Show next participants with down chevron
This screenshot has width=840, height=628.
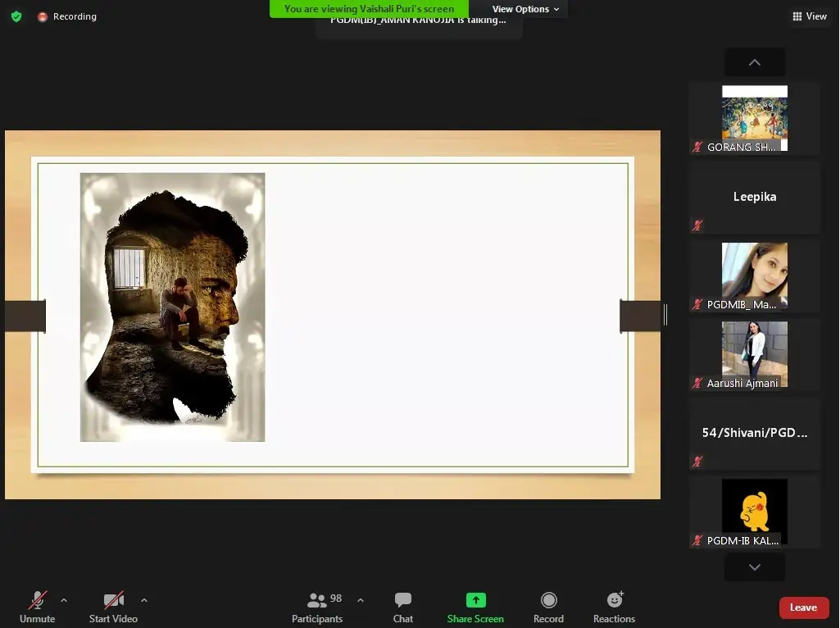coord(754,567)
